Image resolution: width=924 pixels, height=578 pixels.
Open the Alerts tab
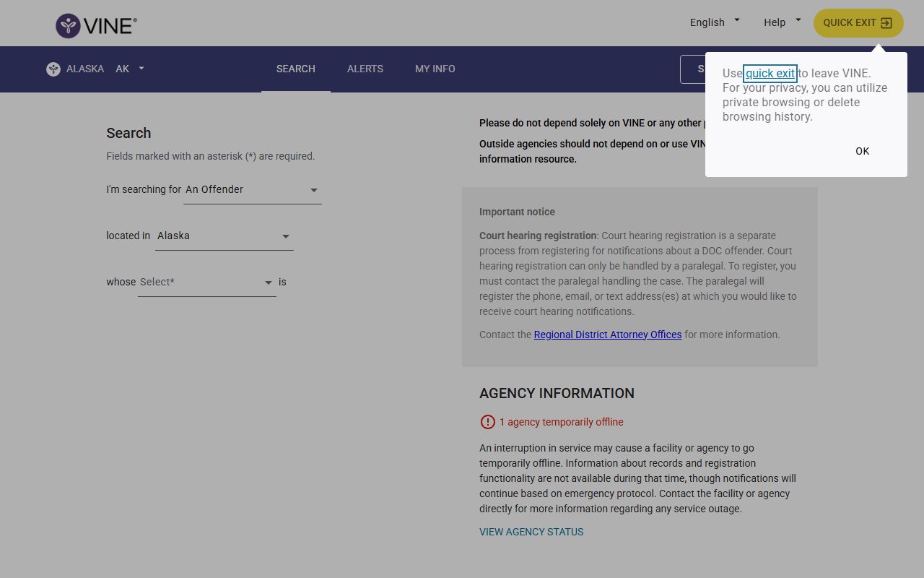click(365, 69)
